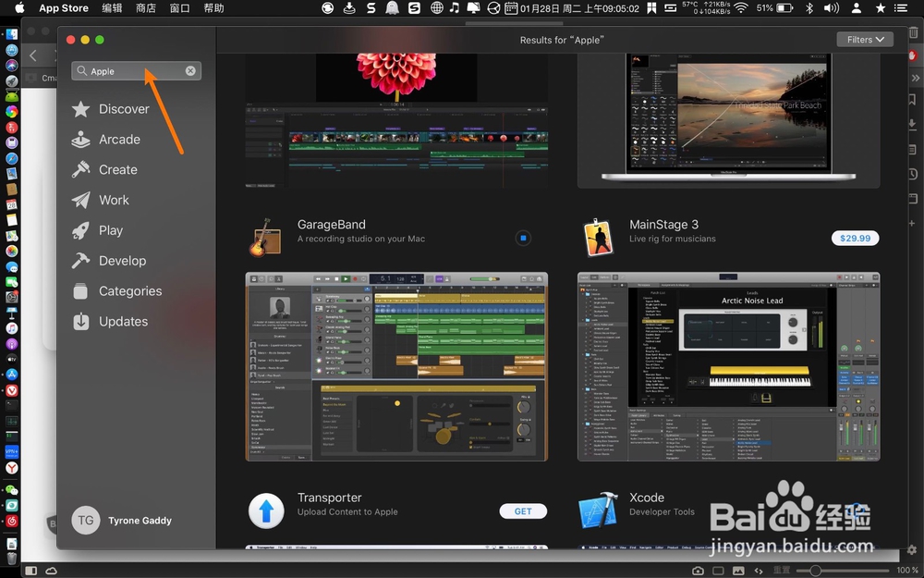The height and width of the screenshot is (578, 924).
Task: Open the Filters dropdown
Action: pyautogui.click(x=865, y=40)
